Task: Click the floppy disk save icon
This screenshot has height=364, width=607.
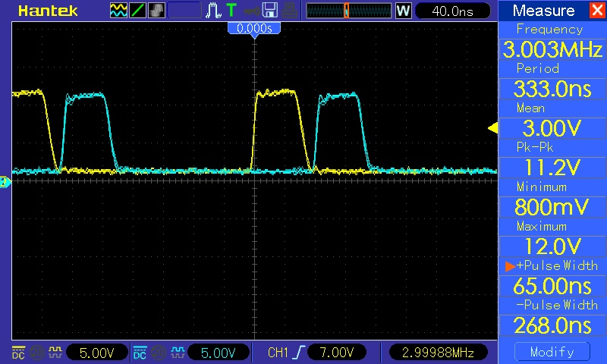Action: click(x=270, y=11)
